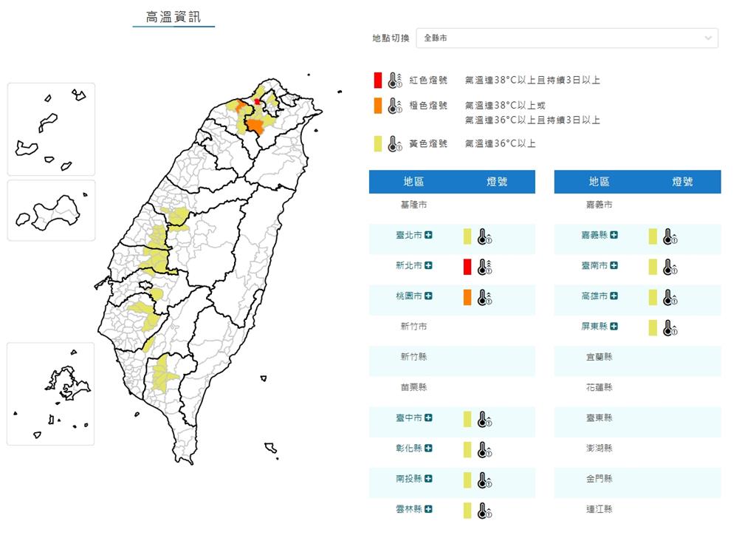
Task: Click thermometer icon in 新北市 row
Action: 484,267
